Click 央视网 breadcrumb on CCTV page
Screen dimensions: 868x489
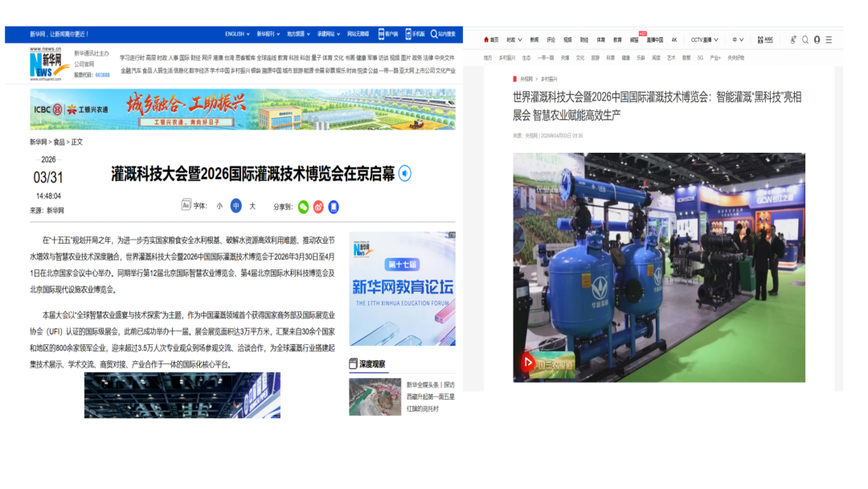[526, 79]
